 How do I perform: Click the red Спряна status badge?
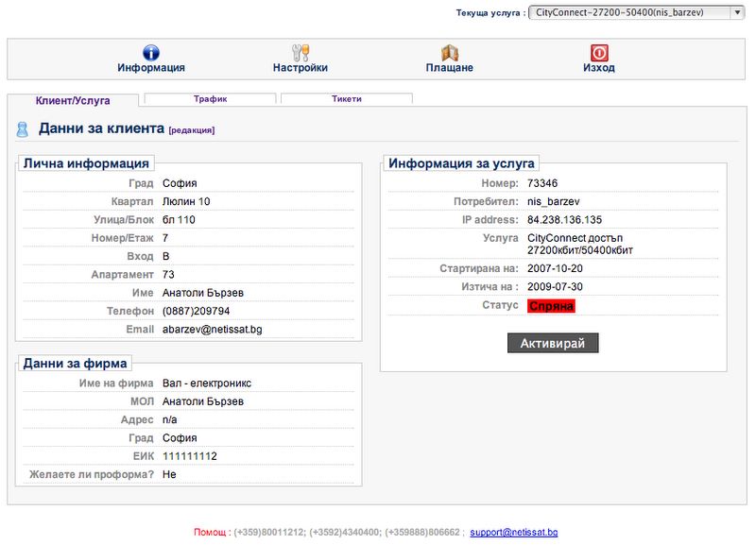click(551, 306)
